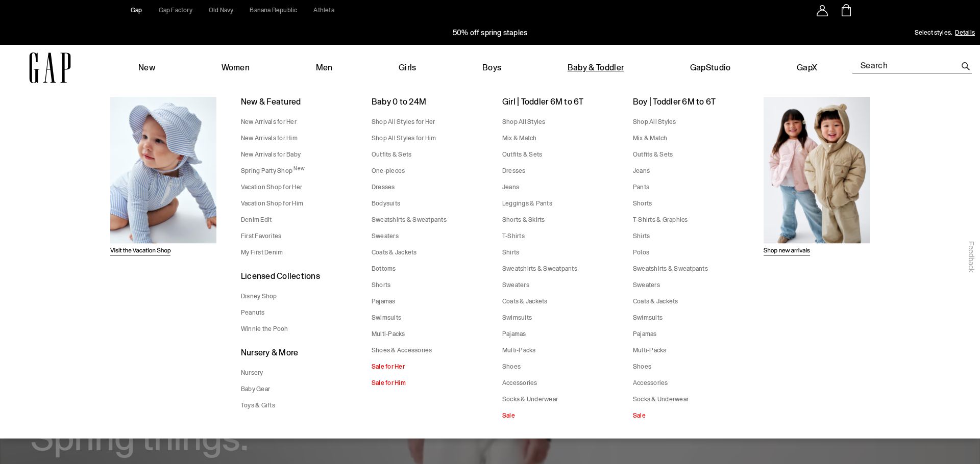Open the shopping bag icon
Image resolution: width=980 pixels, height=464 pixels.
click(846, 11)
